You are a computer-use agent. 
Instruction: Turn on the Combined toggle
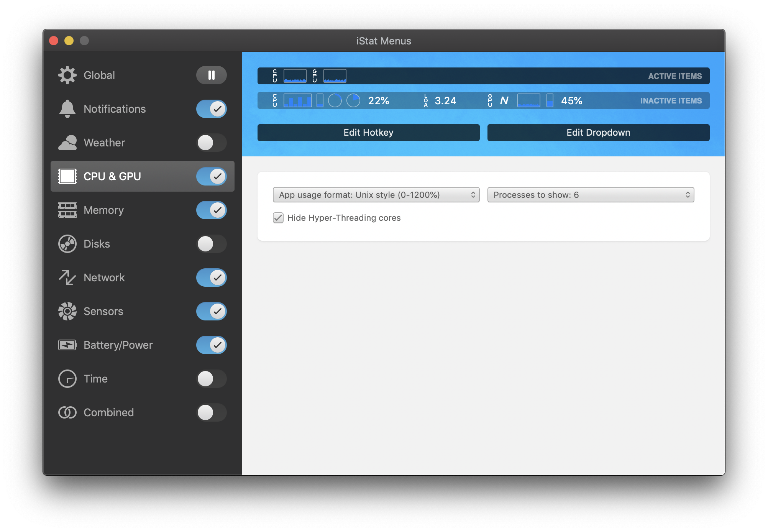click(x=211, y=412)
